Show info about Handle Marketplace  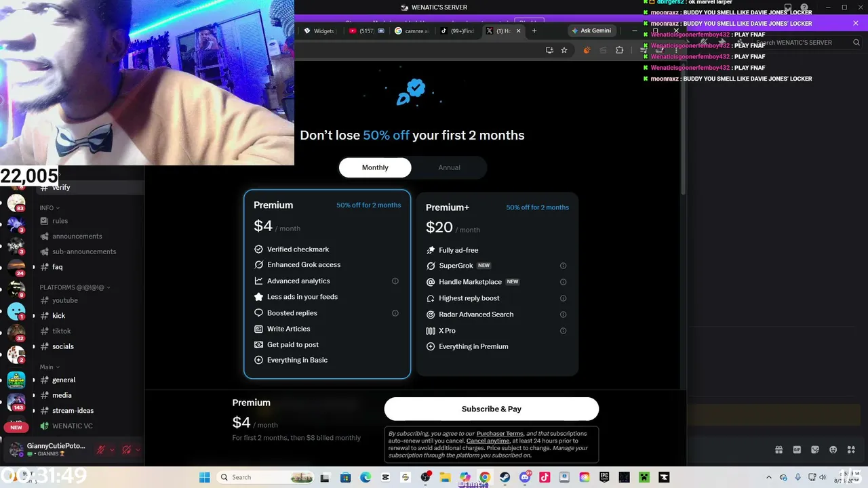coord(563,282)
